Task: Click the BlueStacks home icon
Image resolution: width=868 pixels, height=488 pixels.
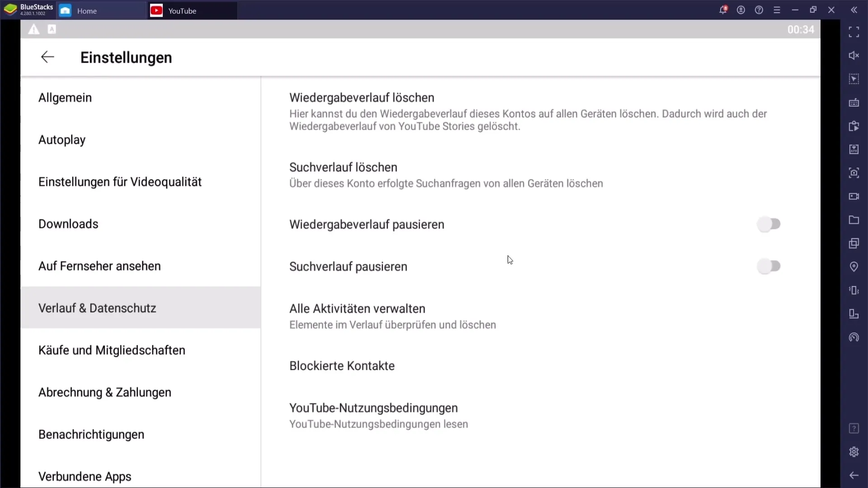Action: pos(65,11)
